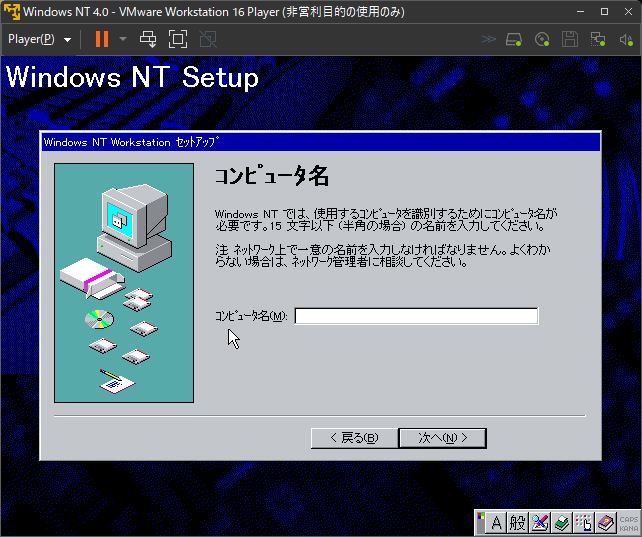The width and height of the screenshot is (642, 537).
Task: Click the network adapter device icon
Action: coord(598,39)
